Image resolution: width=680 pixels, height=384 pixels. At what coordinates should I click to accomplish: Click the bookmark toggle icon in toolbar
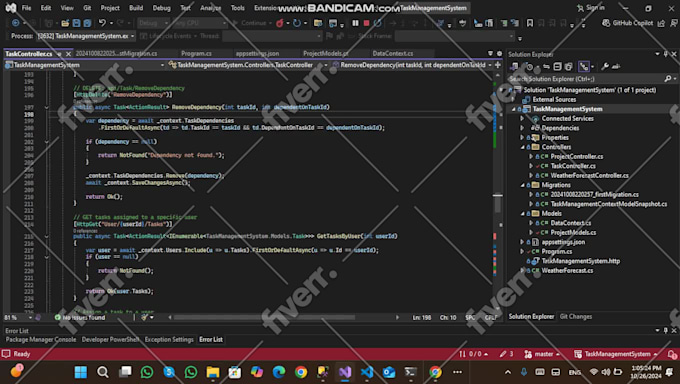(x=530, y=23)
